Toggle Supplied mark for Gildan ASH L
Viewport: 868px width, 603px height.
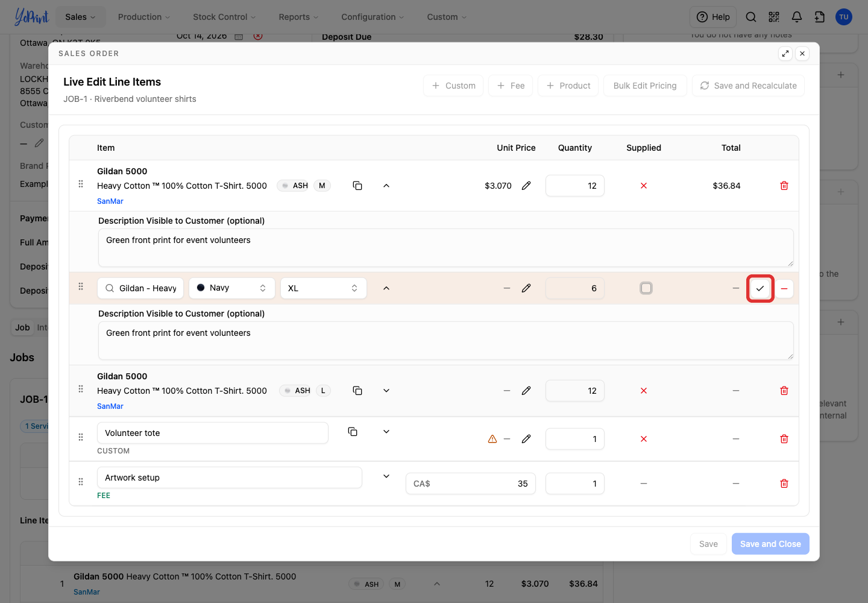(x=644, y=391)
